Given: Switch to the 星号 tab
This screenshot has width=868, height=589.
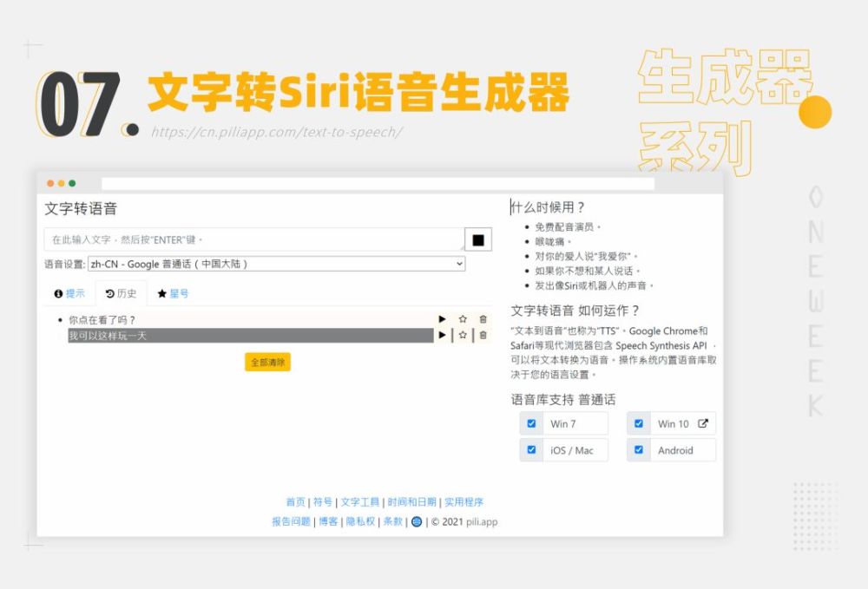Looking at the screenshot, I should point(174,294).
